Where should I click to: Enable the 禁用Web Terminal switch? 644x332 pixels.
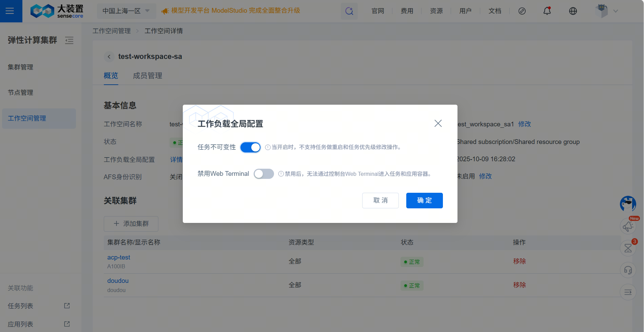264,174
